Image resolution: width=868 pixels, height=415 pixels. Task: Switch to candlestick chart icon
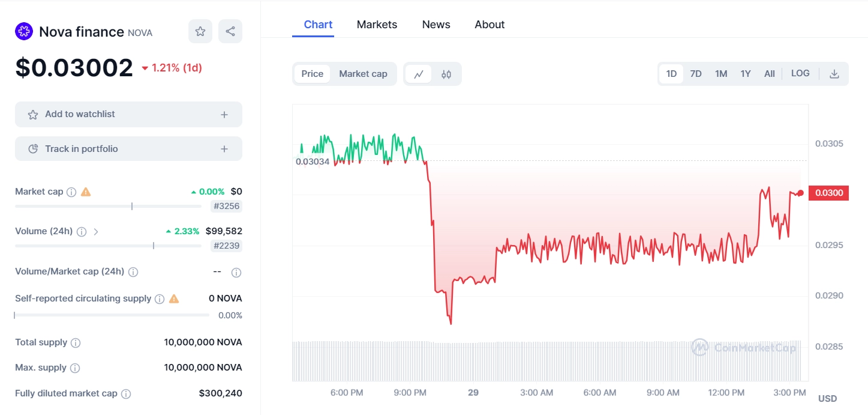pyautogui.click(x=446, y=74)
